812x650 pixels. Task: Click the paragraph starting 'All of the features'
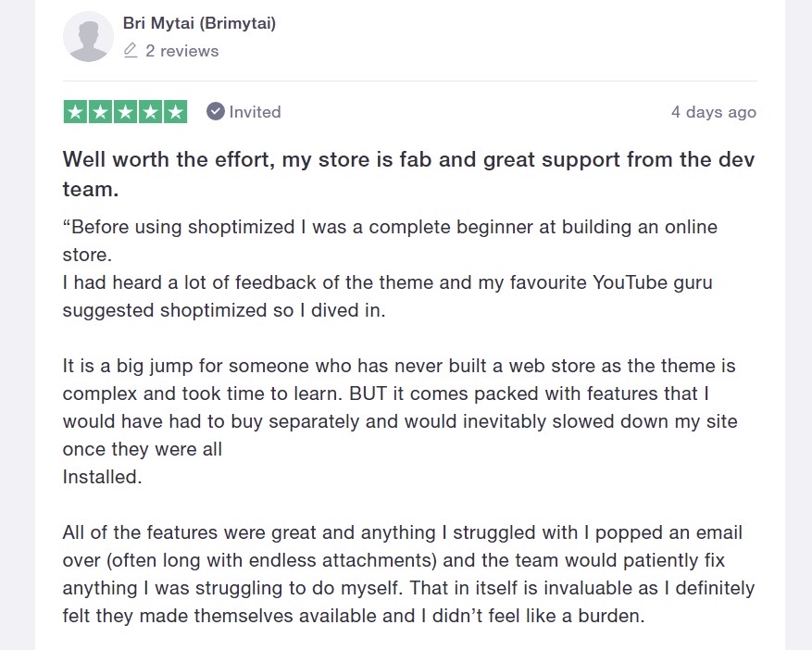click(x=408, y=574)
